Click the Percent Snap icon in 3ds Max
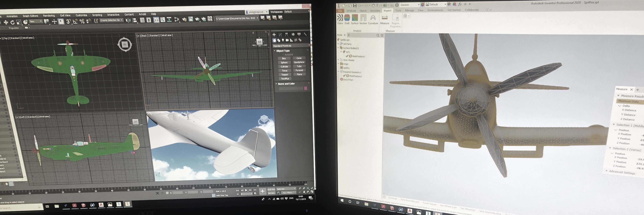This screenshot has width=644, height=215. click(82, 22)
